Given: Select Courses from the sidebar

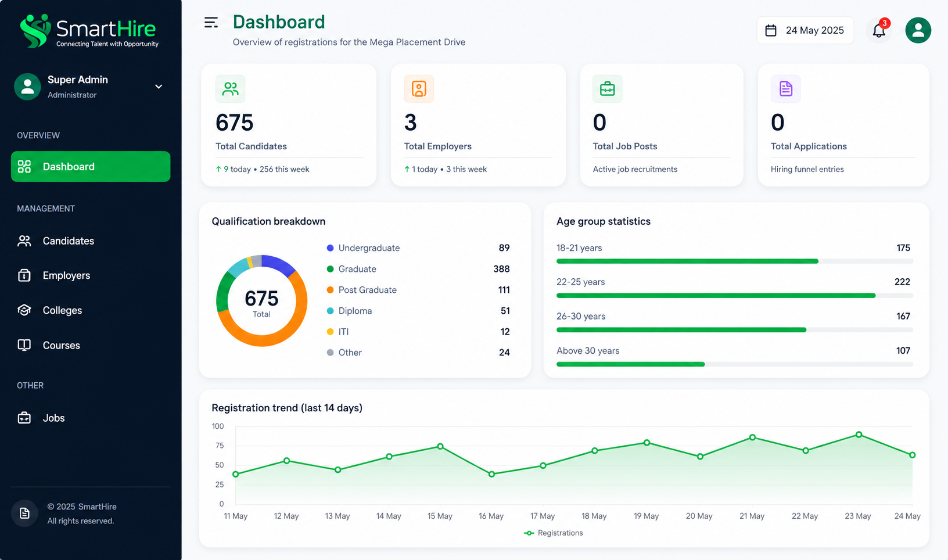Looking at the screenshot, I should tap(91, 345).
